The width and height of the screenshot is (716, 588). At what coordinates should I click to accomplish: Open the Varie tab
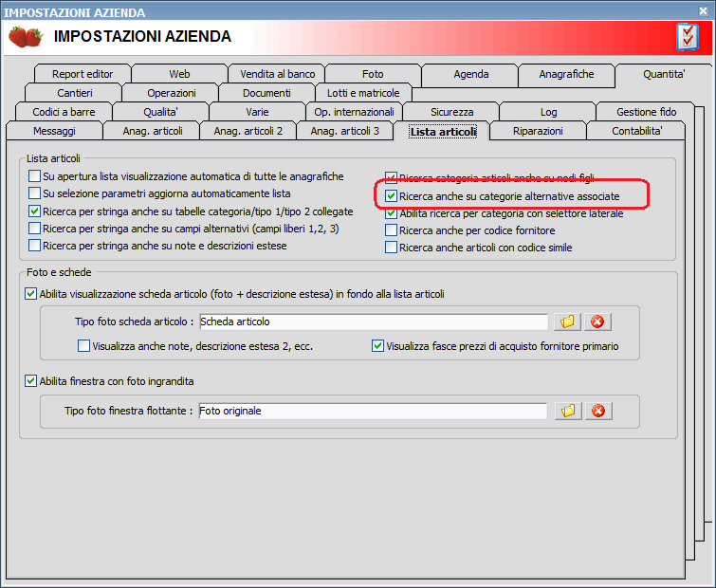(x=257, y=112)
